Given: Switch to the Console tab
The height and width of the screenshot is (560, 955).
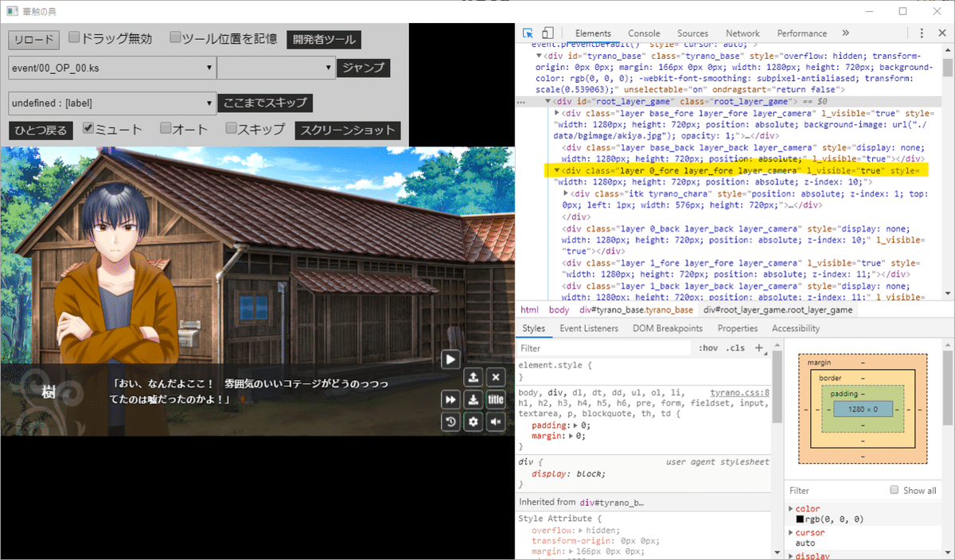Looking at the screenshot, I should coord(644,33).
